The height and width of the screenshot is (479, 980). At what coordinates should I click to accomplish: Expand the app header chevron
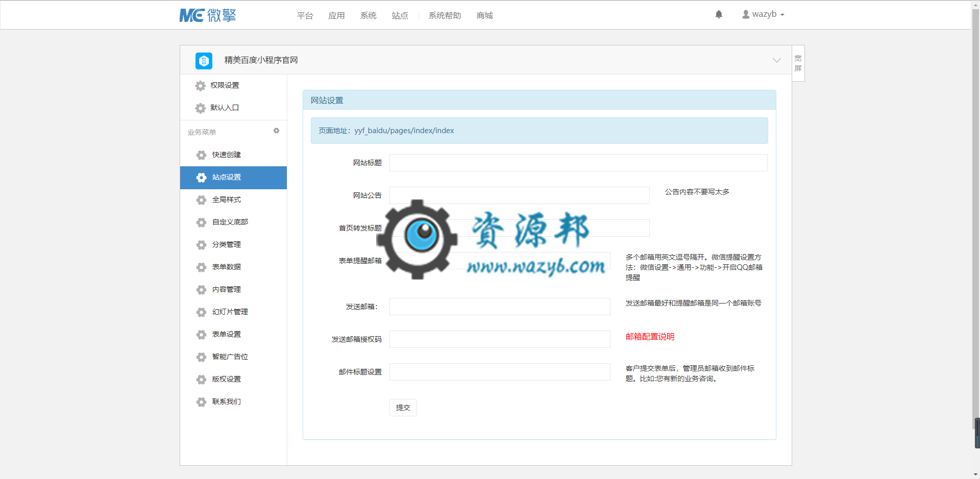[x=776, y=60]
